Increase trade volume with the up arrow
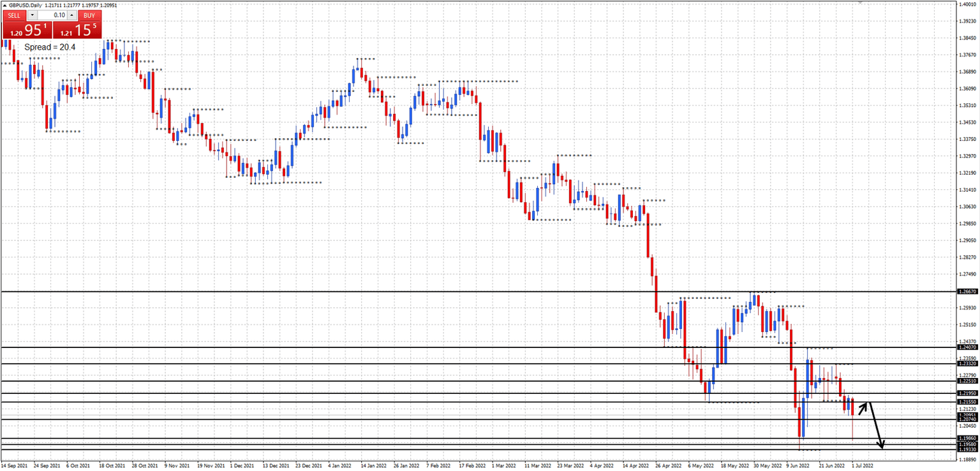Viewport: 980px width, 471px height. (x=71, y=15)
